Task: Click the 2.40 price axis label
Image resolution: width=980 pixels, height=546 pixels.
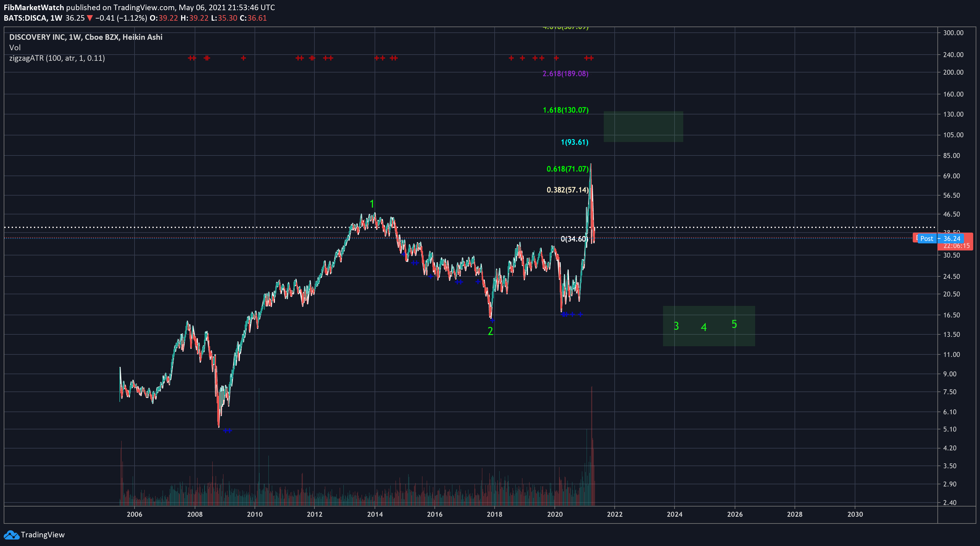Action: pos(950,502)
